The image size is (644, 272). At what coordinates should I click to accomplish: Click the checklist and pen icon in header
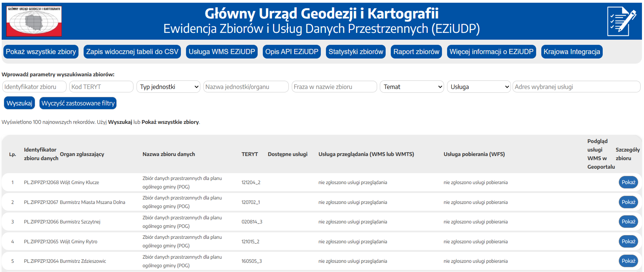tap(622, 21)
